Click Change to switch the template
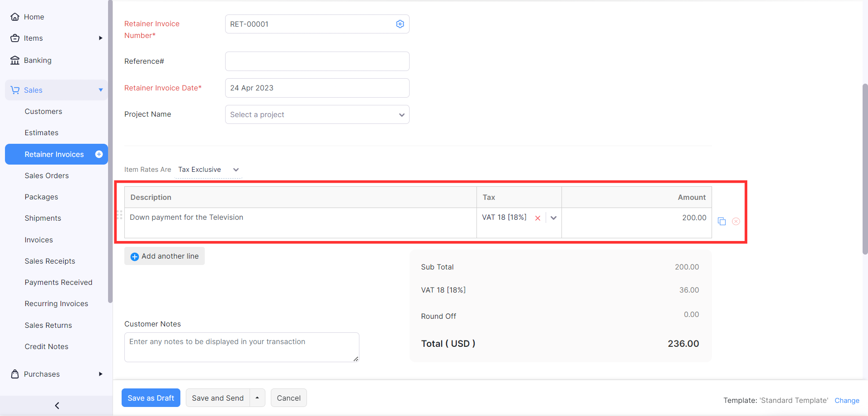The width and height of the screenshot is (868, 416). tap(847, 401)
